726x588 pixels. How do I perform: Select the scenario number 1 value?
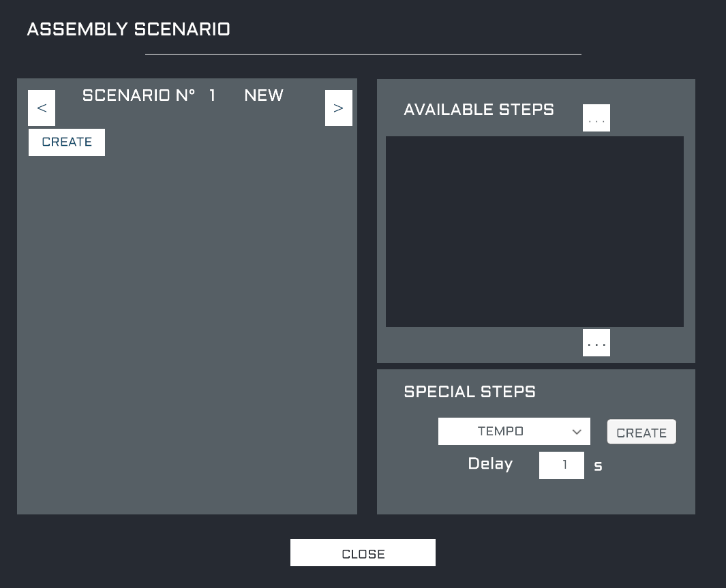(213, 95)
